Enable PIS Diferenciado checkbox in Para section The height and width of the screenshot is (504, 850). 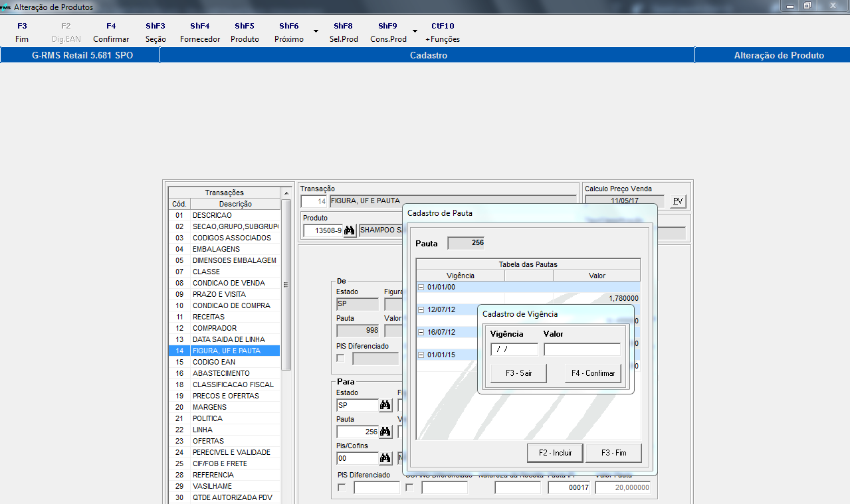tap(342, 488)
